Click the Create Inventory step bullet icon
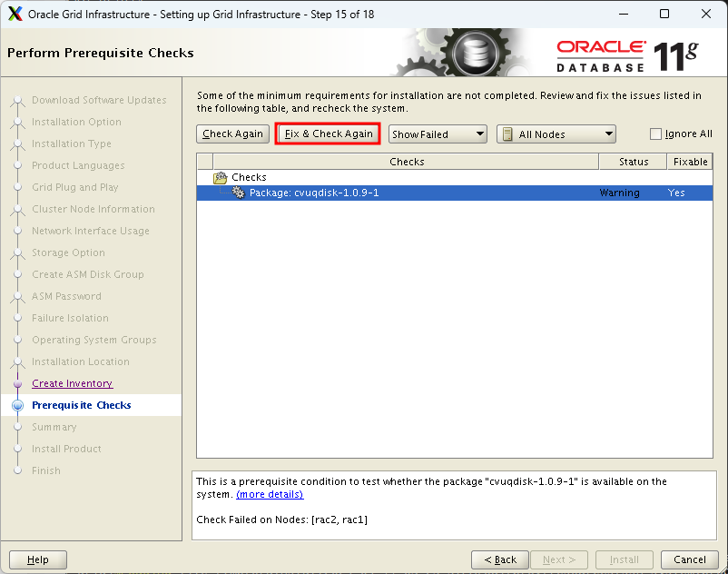Screen dimensions: 728x574 [17, 383]
